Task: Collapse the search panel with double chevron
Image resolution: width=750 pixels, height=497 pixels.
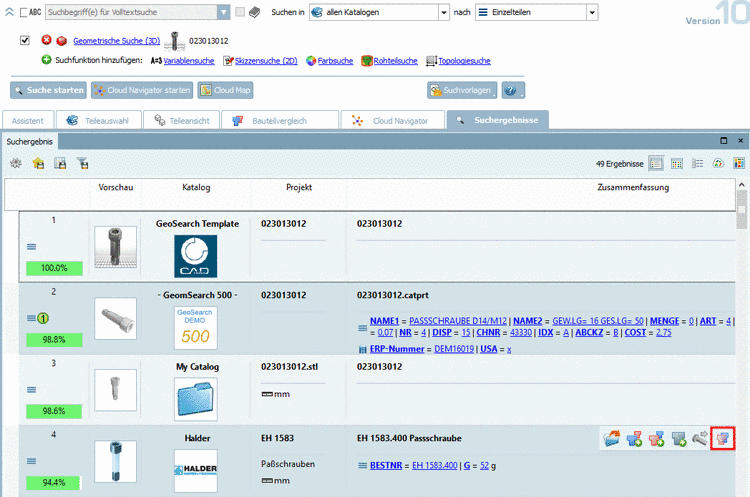Action: [9, 12]
